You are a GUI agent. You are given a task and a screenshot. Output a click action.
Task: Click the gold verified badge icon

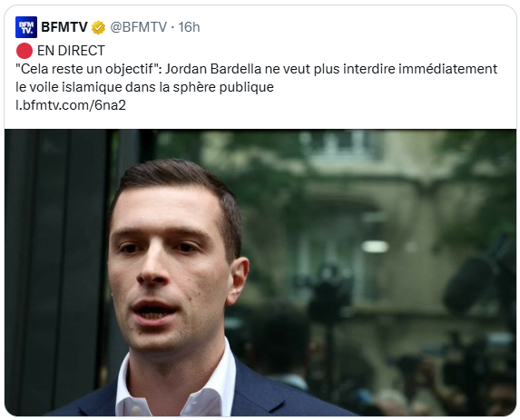(x=99, y=27)
